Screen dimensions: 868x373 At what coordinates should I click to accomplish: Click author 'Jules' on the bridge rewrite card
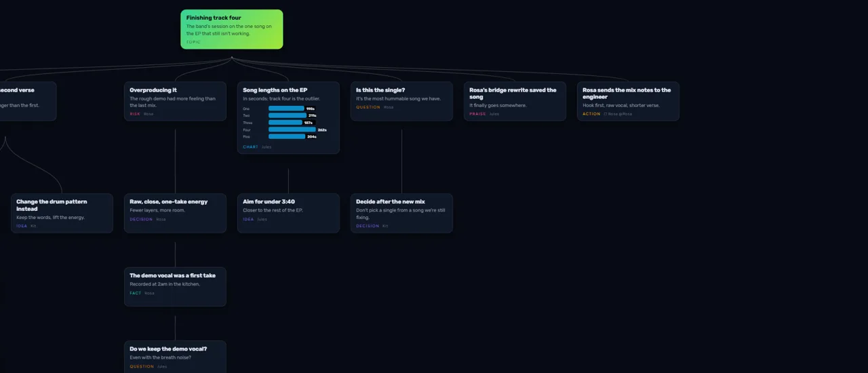click(x=494, y=114)
